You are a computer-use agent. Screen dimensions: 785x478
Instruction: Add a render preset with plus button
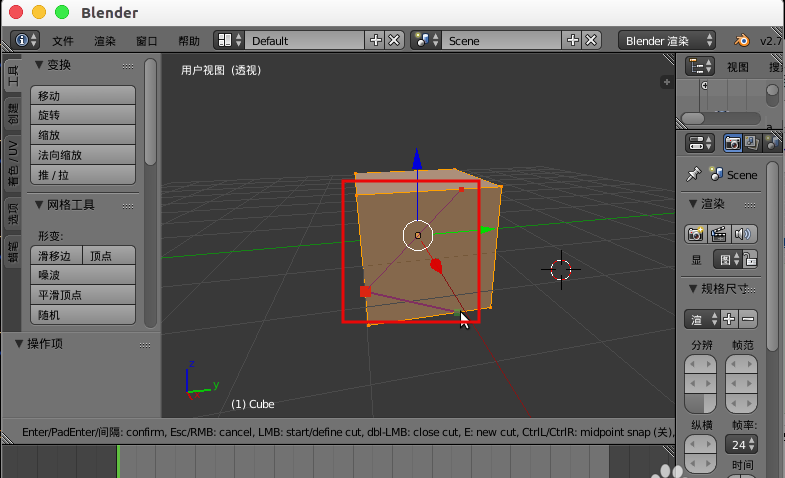(x=729, y=319)
